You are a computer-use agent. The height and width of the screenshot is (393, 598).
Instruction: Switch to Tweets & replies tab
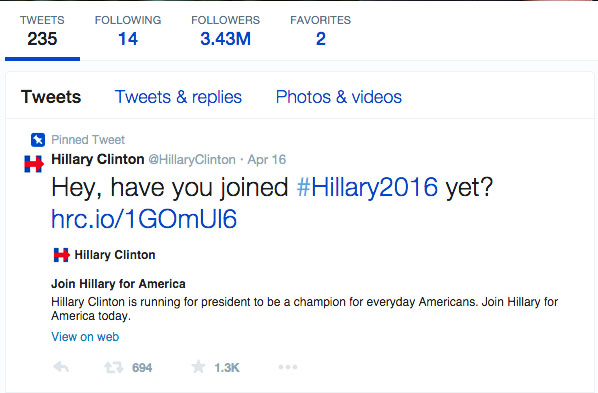(x=178, y=97)
